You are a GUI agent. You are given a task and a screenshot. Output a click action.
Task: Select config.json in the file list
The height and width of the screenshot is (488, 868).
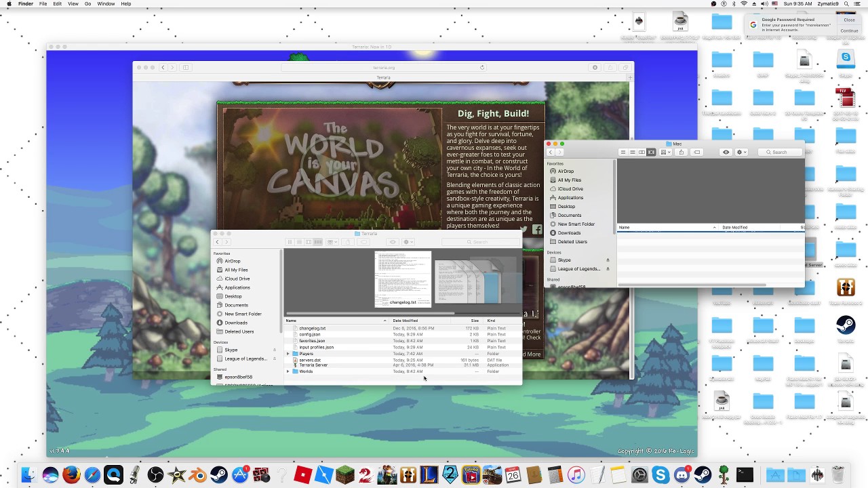coord(403,335)
